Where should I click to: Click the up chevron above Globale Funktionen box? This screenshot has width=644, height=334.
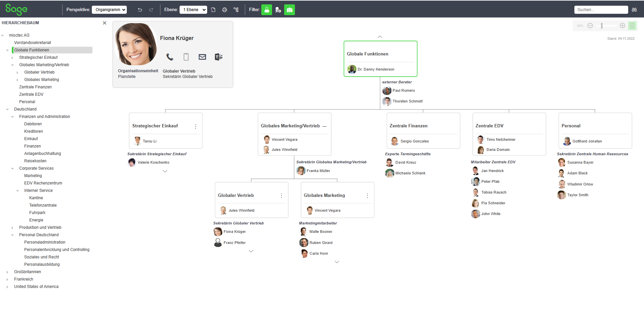click(380, 37)
